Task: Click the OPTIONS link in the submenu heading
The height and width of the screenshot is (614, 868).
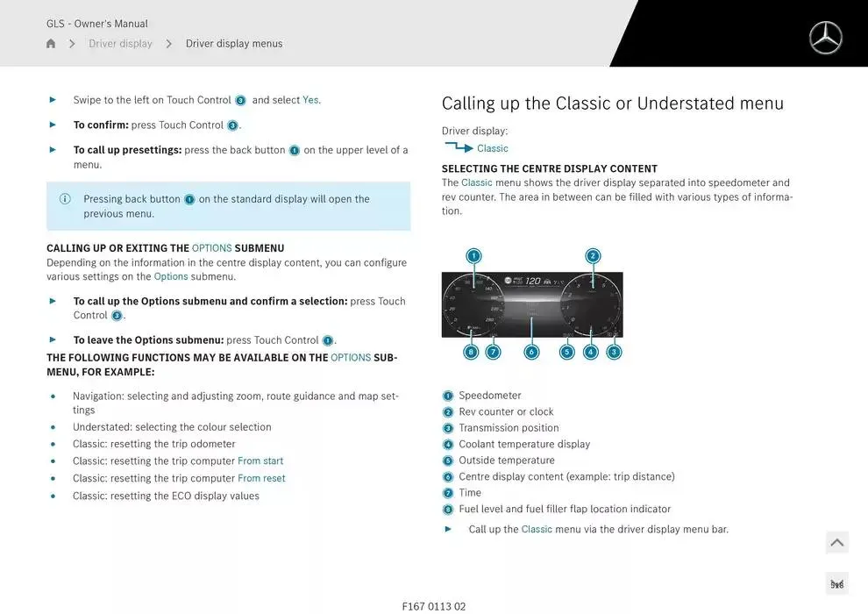Action: (x=211, y=248)
